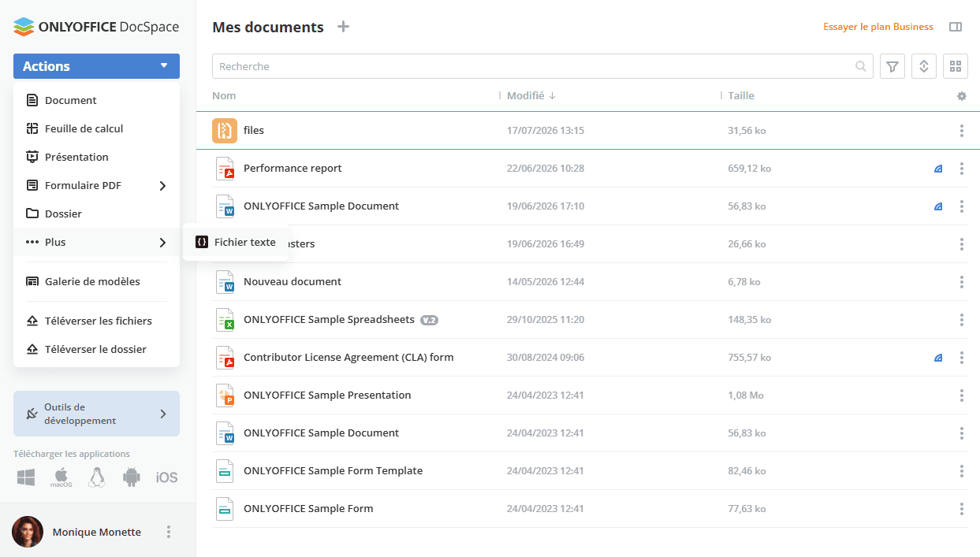This screenshot has height=557, width=980.
Task: Select Feuille de calcul menu item
Action: click(96, 128)
